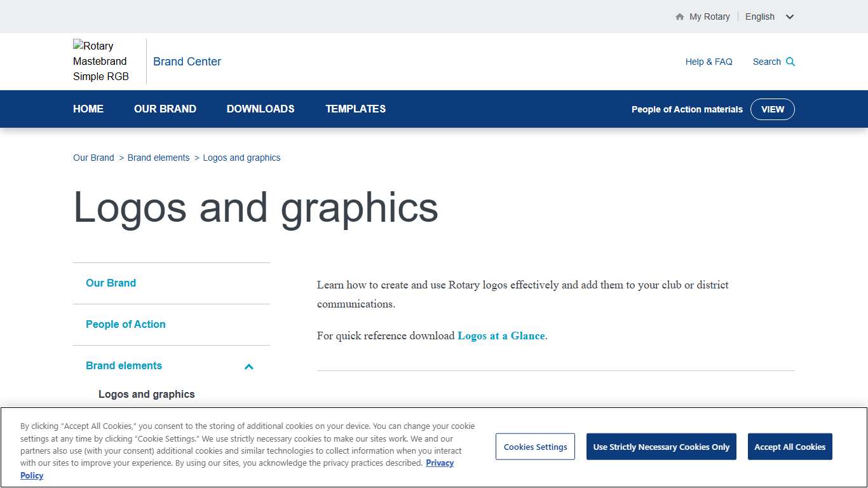This screenshot has width=868, height=488.
Task: Open Help & FAQ
Action: click(709, 62)
